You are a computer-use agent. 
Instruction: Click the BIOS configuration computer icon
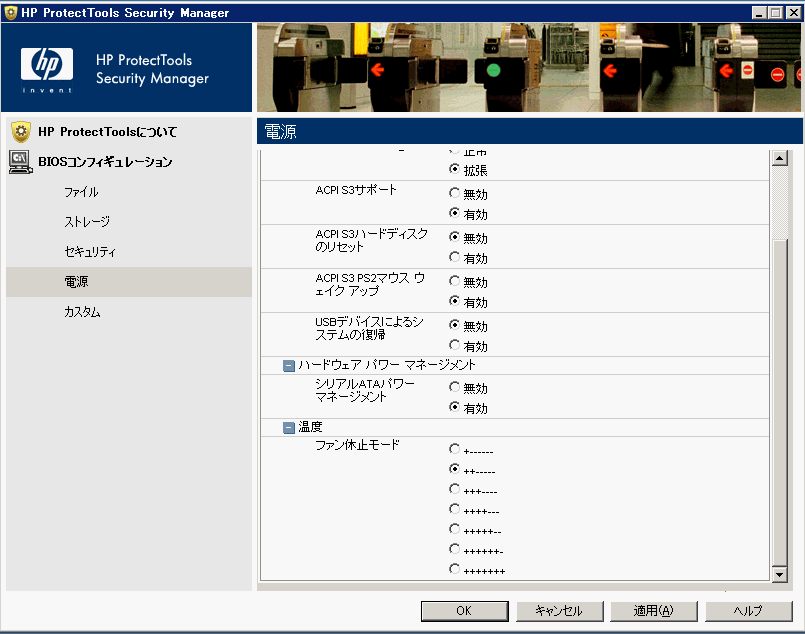[21, 162]
